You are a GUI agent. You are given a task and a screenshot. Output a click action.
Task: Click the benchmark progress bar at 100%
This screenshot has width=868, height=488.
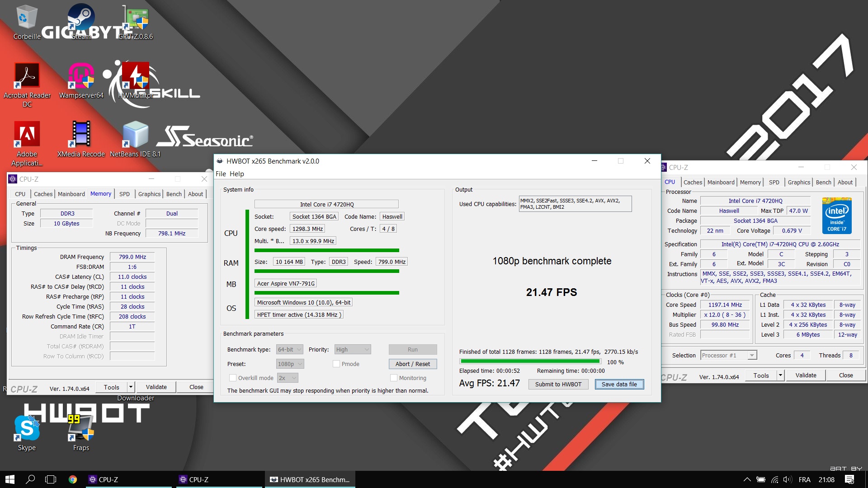530,361
